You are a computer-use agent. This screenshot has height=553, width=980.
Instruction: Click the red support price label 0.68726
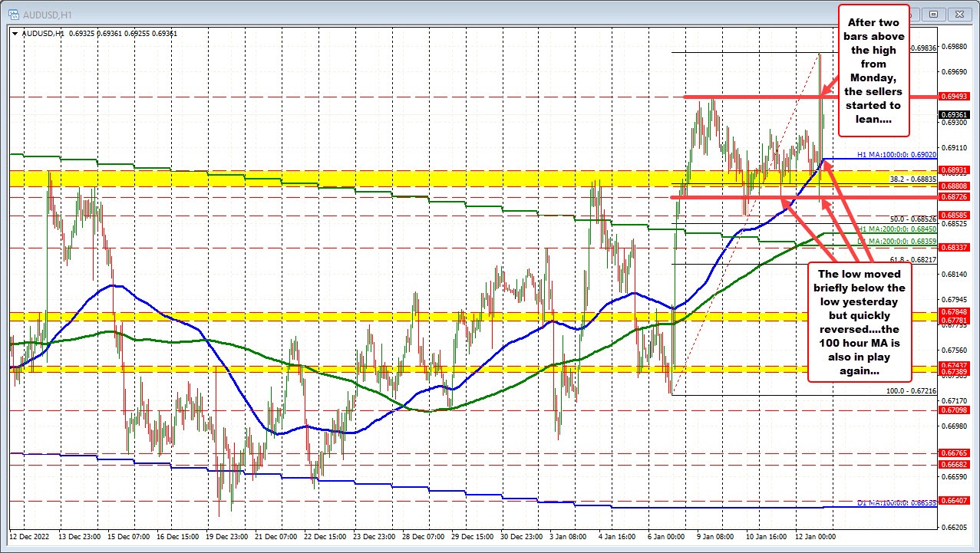(957, 196)
